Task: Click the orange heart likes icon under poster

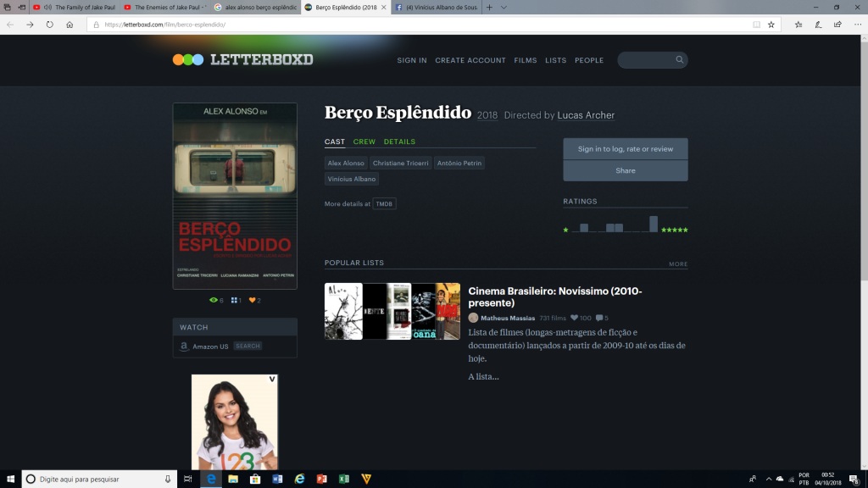Action: point(253,300)
